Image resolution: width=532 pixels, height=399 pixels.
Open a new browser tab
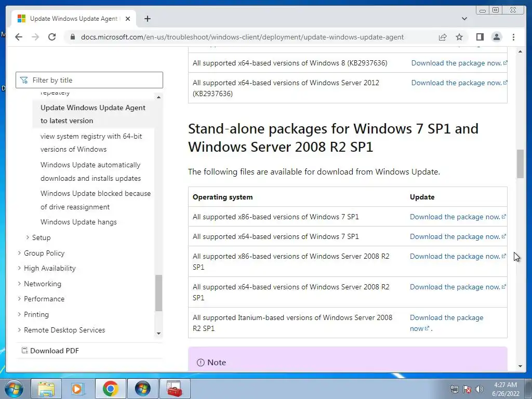pos(147,19)
